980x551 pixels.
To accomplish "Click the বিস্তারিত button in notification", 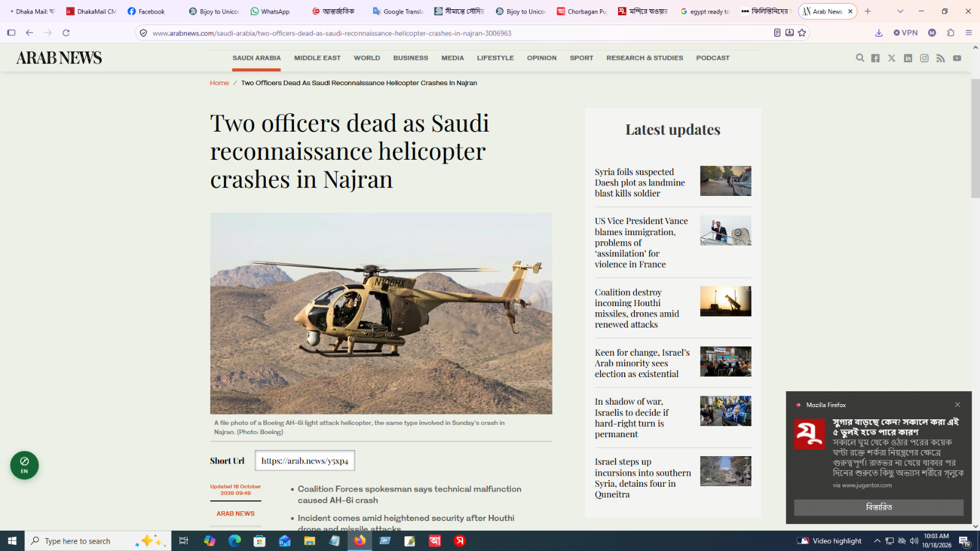I will 878,508.
